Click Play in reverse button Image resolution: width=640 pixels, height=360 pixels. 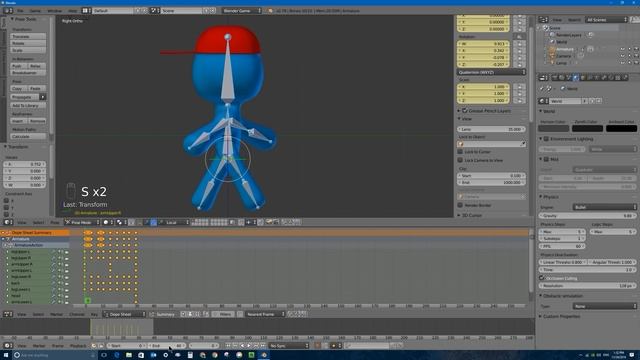(242, 346)
